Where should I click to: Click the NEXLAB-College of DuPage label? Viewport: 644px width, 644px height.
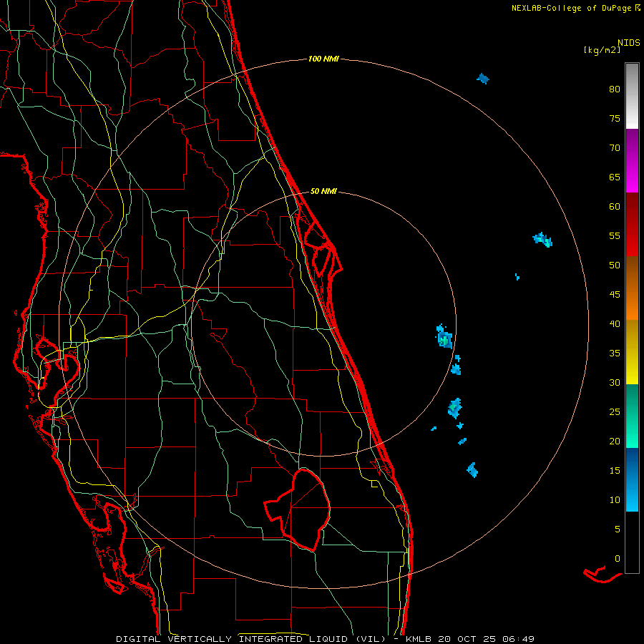pyautogui.click(x=572, y=8)
